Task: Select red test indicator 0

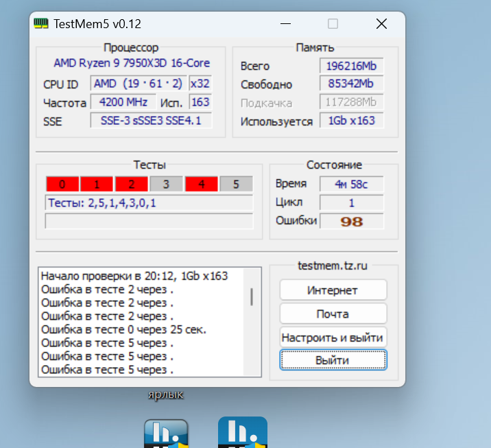Action: [x=62, y=184]
